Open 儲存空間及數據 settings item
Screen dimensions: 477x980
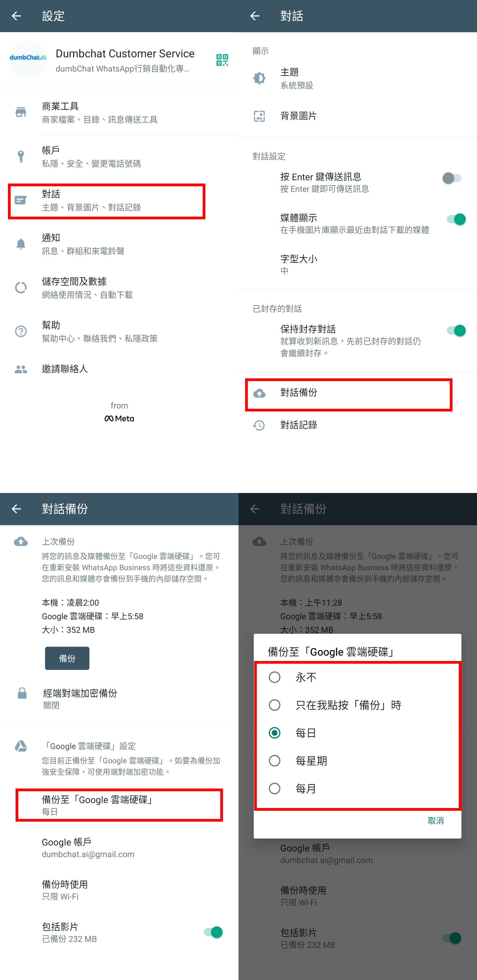pyautogui.click(x=119, y=288)
